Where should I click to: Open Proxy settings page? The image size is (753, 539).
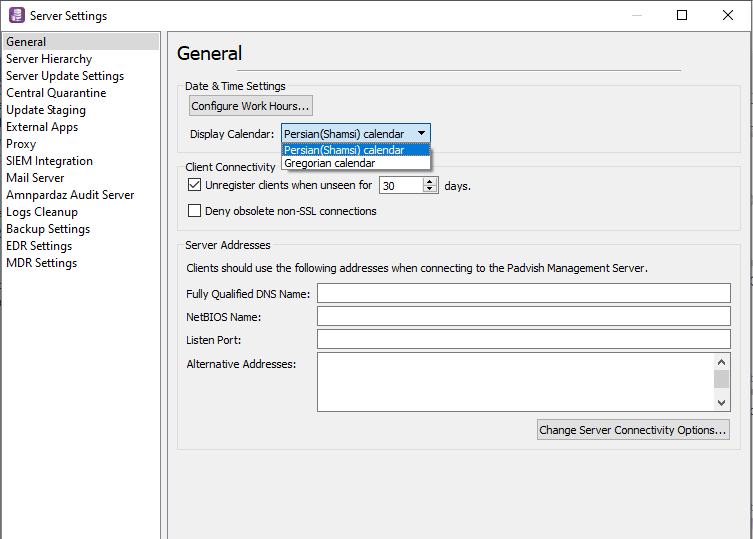[21, 144]
